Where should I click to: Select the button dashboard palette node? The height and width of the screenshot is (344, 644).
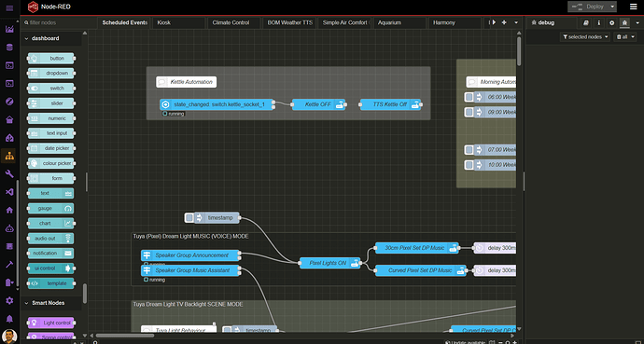(51, 58)
